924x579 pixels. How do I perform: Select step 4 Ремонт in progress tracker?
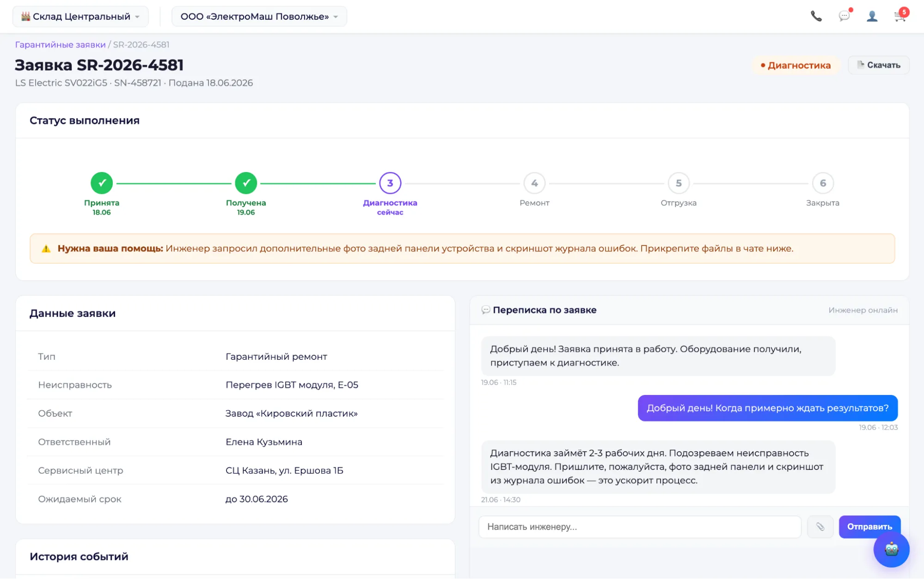[x=534, y=183]
